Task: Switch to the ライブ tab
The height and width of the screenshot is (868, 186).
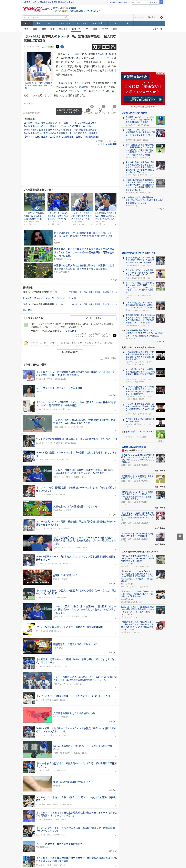Action: tap(49, 24)
